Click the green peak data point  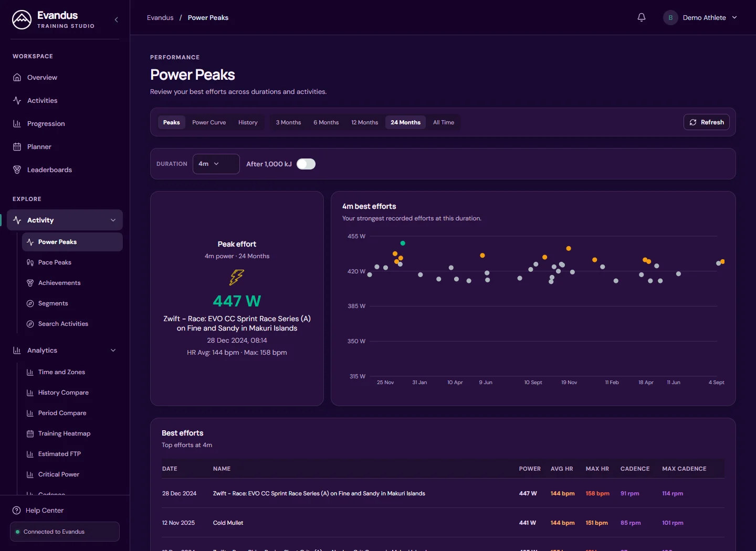pos(403,243)
